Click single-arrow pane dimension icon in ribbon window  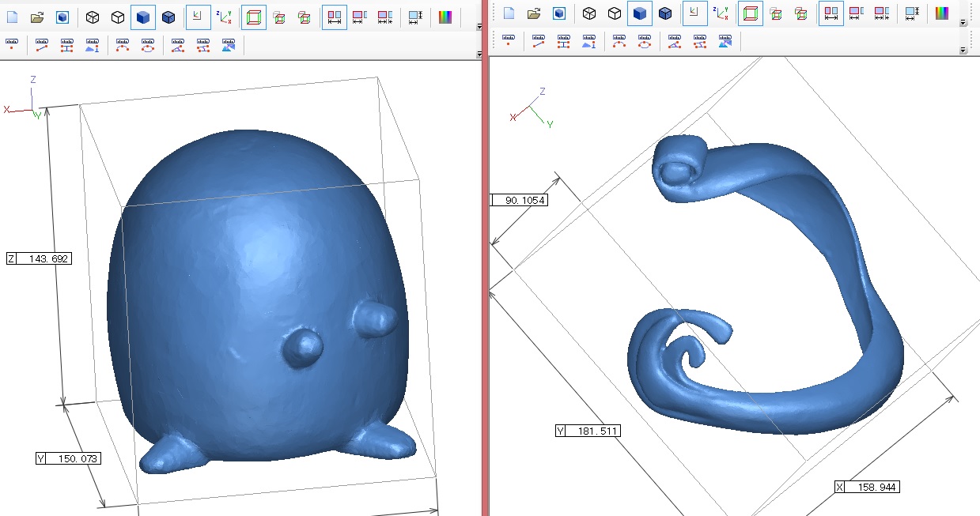857,13
